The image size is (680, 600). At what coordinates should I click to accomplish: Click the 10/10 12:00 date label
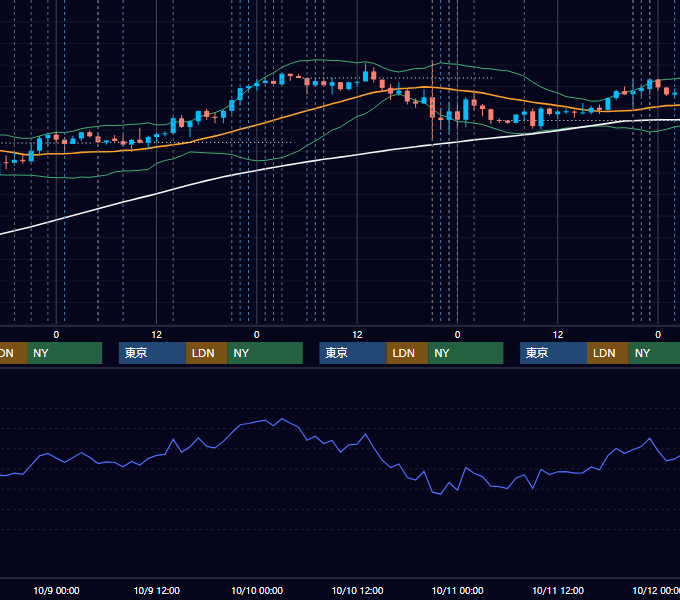click(357, 590)
